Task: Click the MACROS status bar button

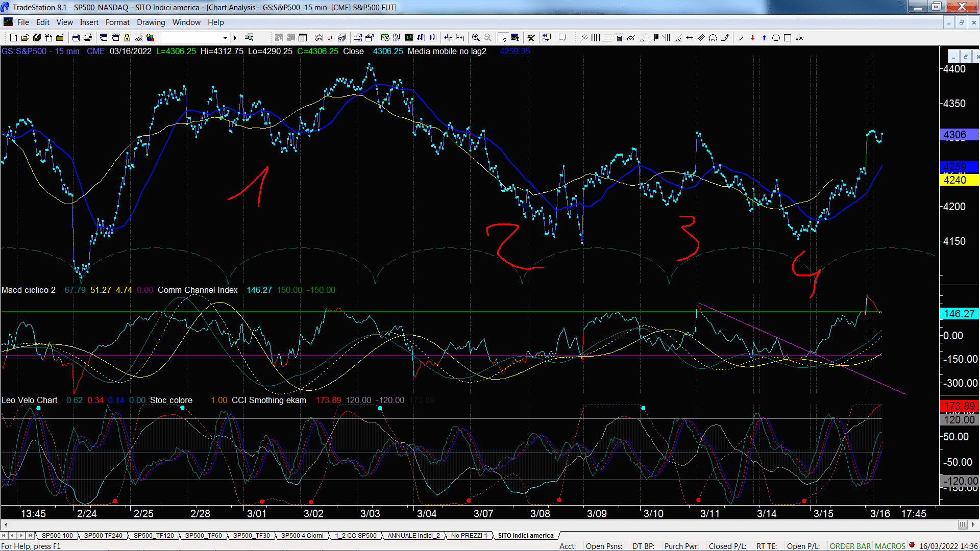Action: click(890, 546)
